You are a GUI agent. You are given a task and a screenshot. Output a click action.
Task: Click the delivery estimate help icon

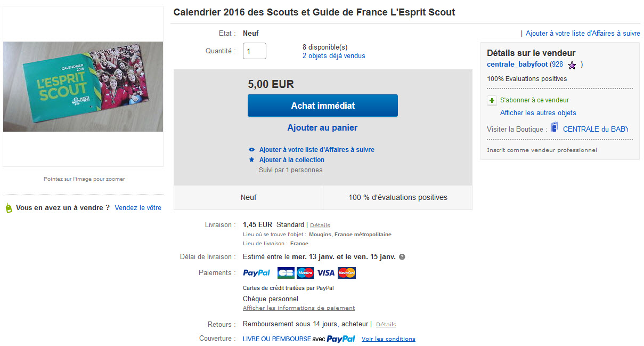click(x=402, y=257)
